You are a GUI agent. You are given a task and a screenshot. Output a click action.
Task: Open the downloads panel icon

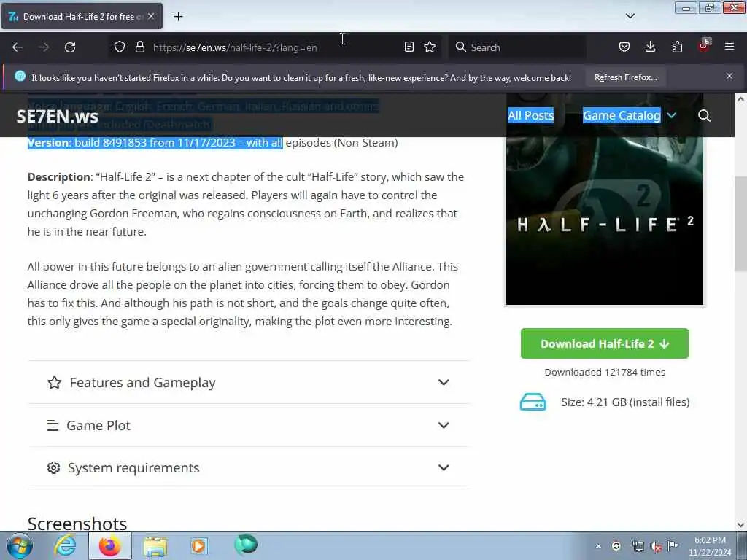coord(650,47)
